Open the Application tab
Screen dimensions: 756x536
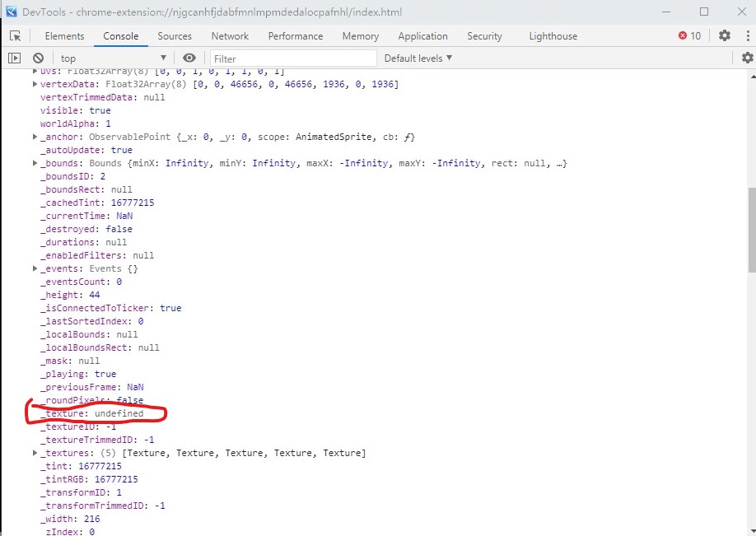pyautogui.click(x=422, y=36)
